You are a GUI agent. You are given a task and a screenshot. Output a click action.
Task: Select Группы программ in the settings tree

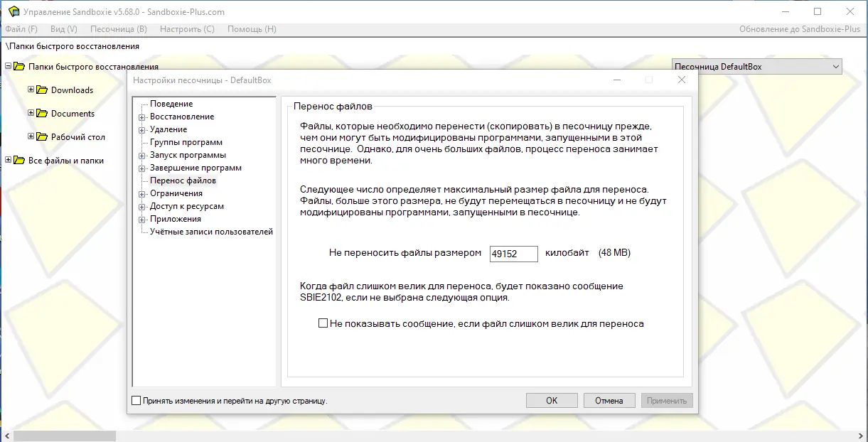pos(186,142)
